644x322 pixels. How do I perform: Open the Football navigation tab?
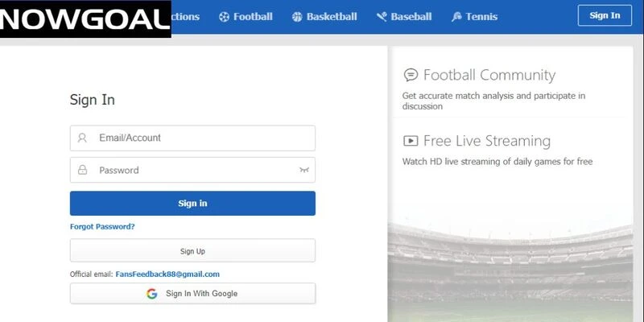246,16
